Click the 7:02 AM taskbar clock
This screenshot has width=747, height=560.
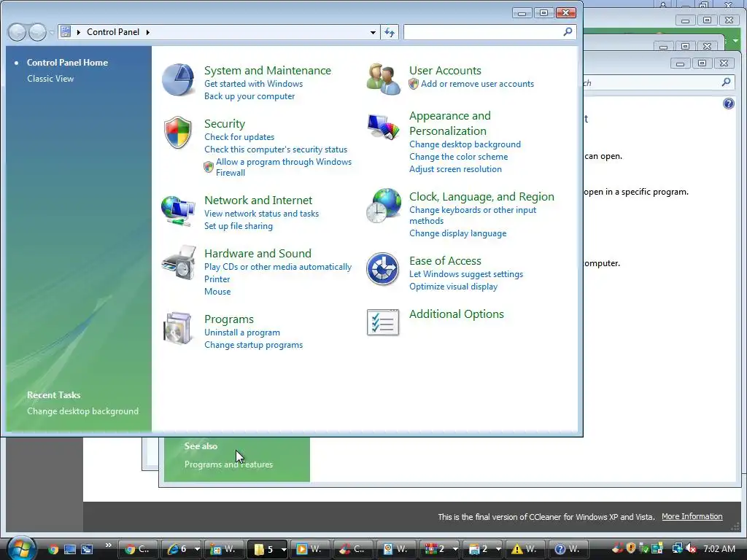pyautogui.click(x=719, y=548)
